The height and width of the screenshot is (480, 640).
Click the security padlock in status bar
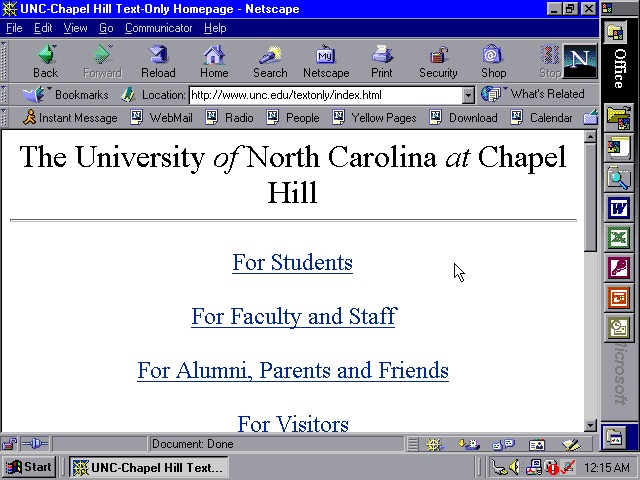click(9, 444)
